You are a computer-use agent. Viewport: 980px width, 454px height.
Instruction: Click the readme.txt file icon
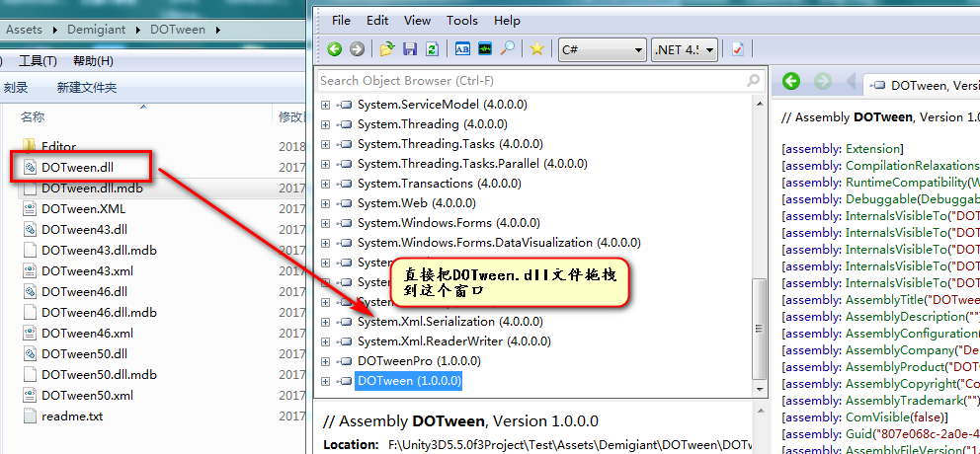pyautogui.click(x=31, y=416)
